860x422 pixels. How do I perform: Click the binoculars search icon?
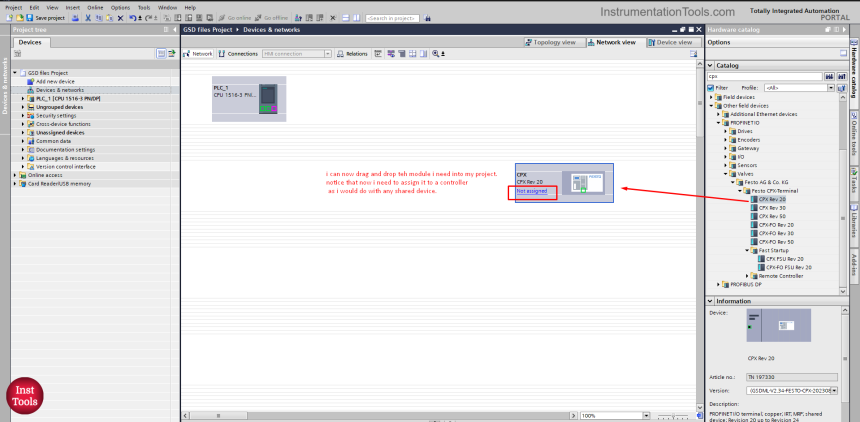pos(427,18)
